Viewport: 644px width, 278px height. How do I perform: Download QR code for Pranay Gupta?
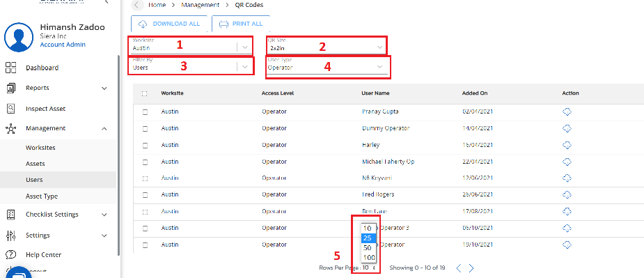(x=567, y=111)
